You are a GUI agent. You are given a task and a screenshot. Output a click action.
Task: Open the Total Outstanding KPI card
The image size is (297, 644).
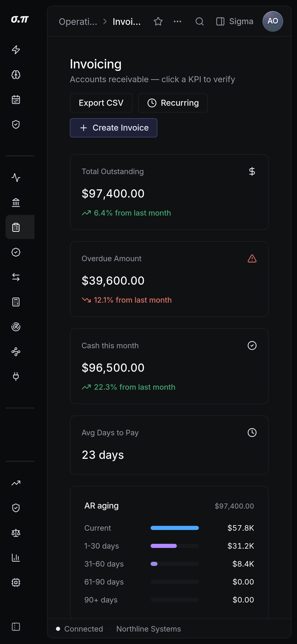point(169,192)
